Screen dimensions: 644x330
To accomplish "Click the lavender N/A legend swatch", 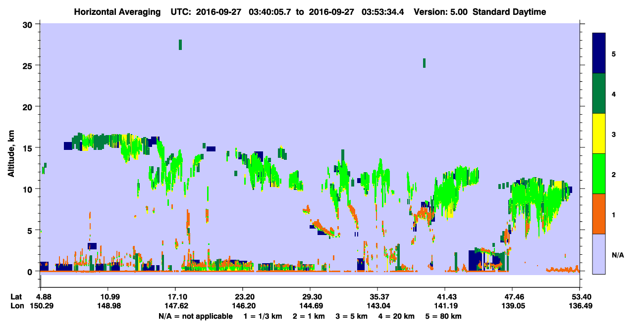I will point(599,254).
